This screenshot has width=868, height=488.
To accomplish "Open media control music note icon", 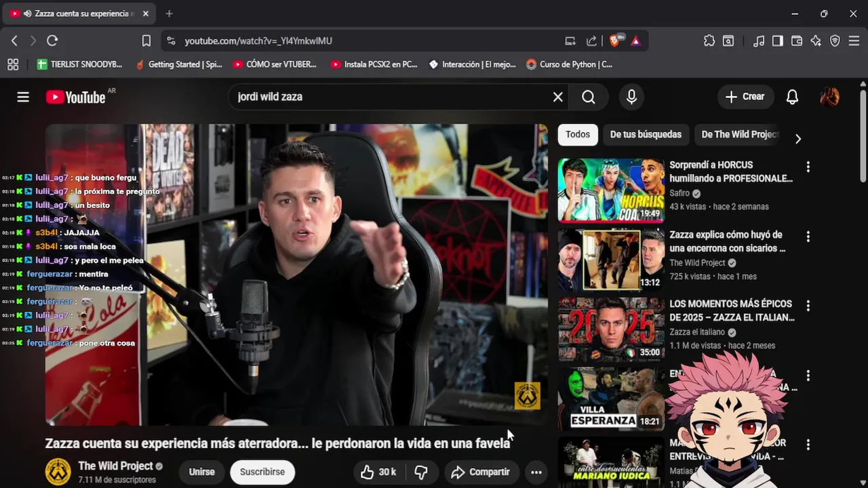I will tap(759, 41).
